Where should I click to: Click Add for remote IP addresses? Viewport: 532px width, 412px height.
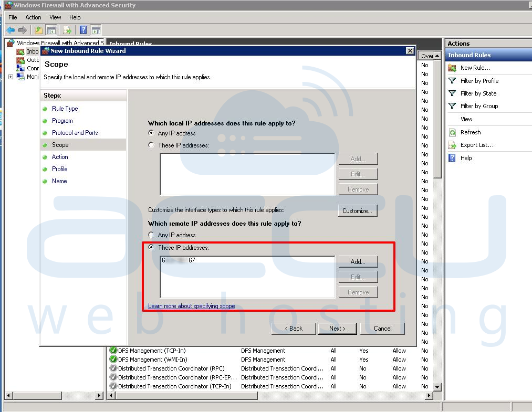(x=358, y=262)
